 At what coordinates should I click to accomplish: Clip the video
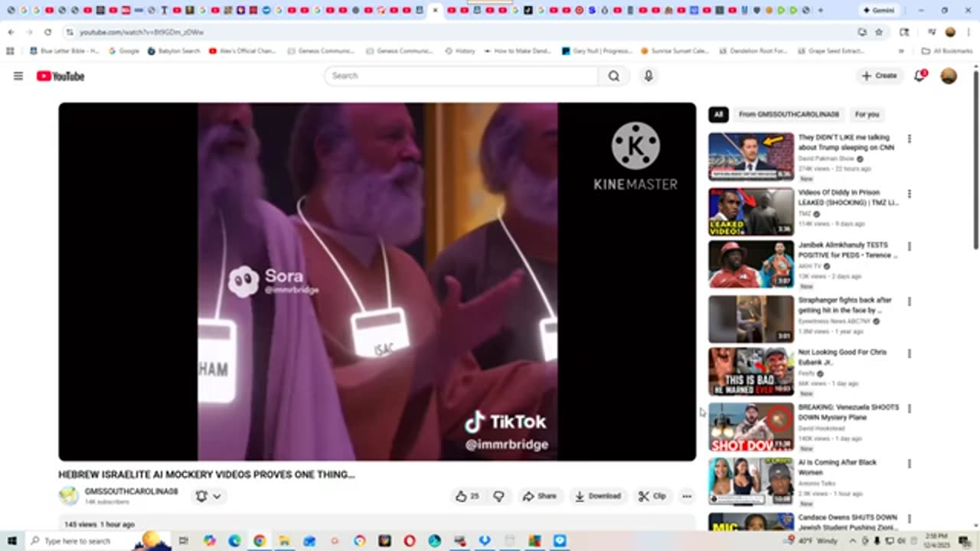pos(652,496)
